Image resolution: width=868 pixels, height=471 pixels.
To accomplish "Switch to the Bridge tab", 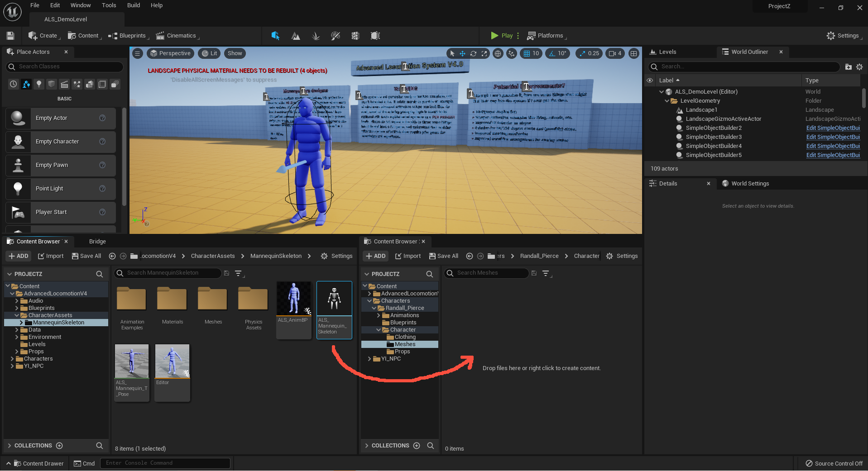I will [x=97, y=242].
